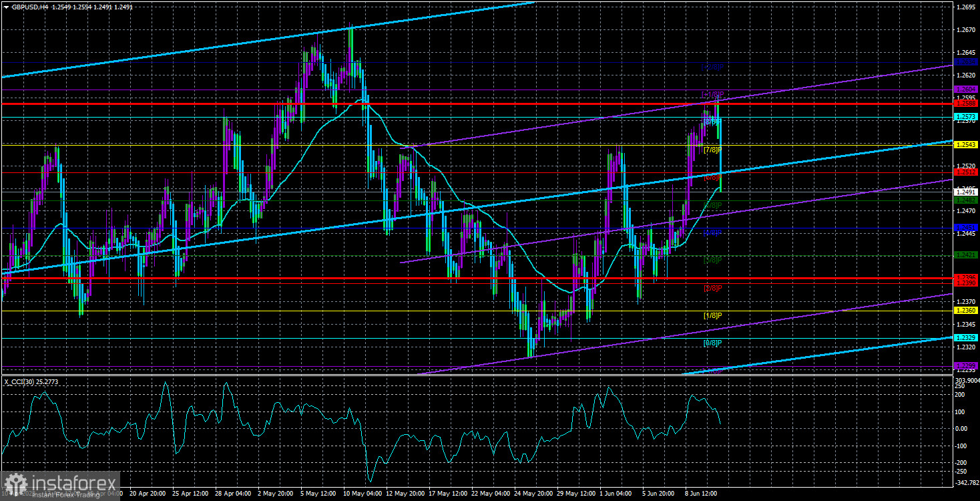
Task: Click the green 1.2482 price tag
Action: click(966, 200)
